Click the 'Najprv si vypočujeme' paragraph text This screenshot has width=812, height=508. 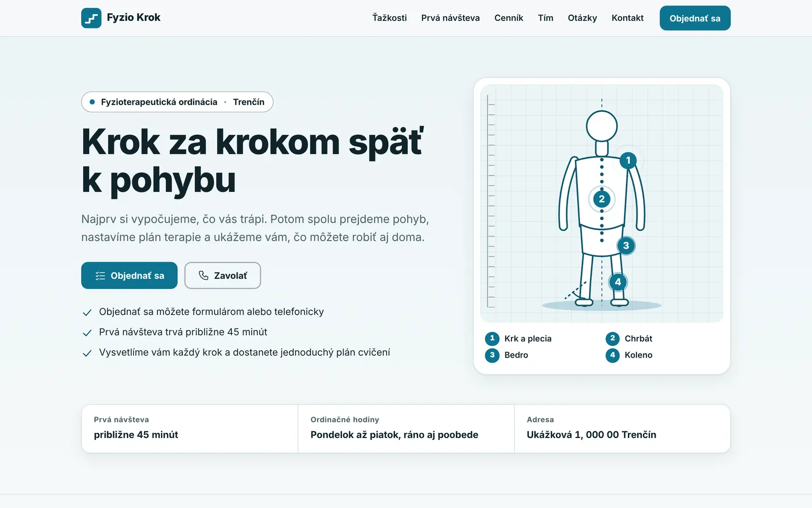pyautogui.click(x=255, y=228)
